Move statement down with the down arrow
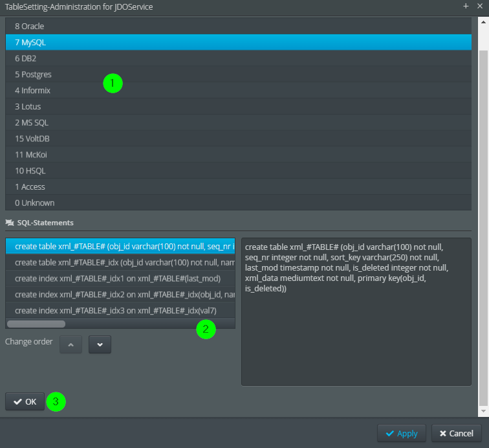 click(100, 344)
